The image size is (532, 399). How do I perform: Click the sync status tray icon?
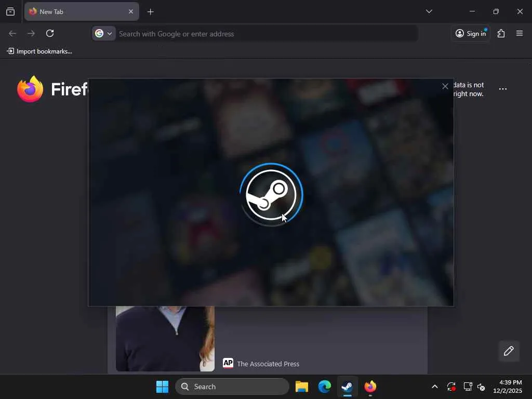click(x=451, y=387)
